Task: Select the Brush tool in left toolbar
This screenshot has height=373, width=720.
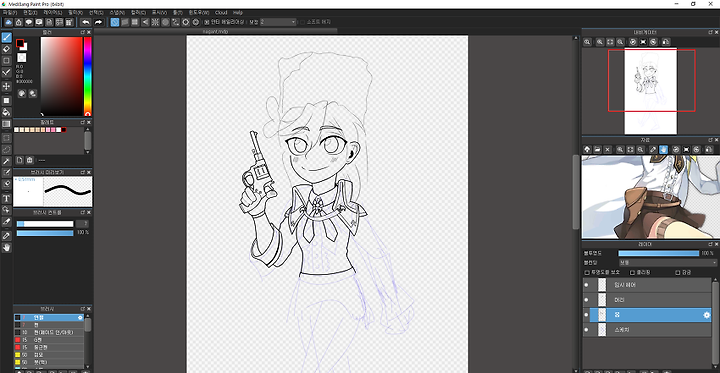Action: point(6,37)
